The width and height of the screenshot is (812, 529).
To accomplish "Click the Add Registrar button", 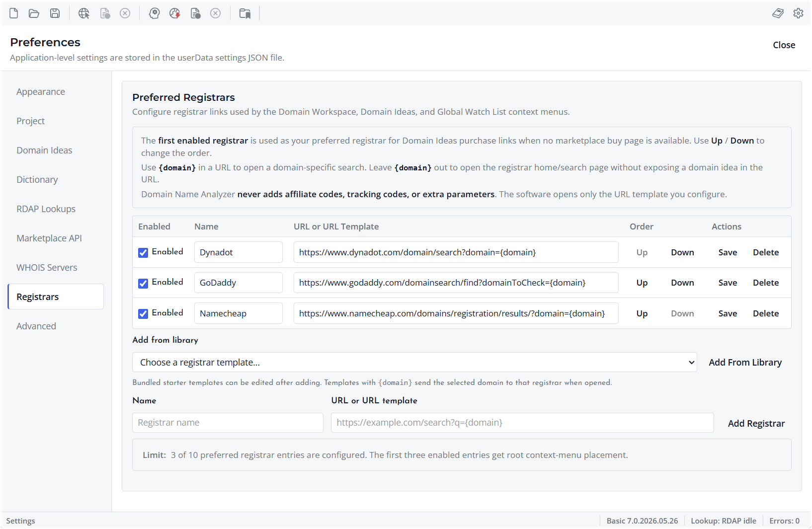I will tap(756, 424).
